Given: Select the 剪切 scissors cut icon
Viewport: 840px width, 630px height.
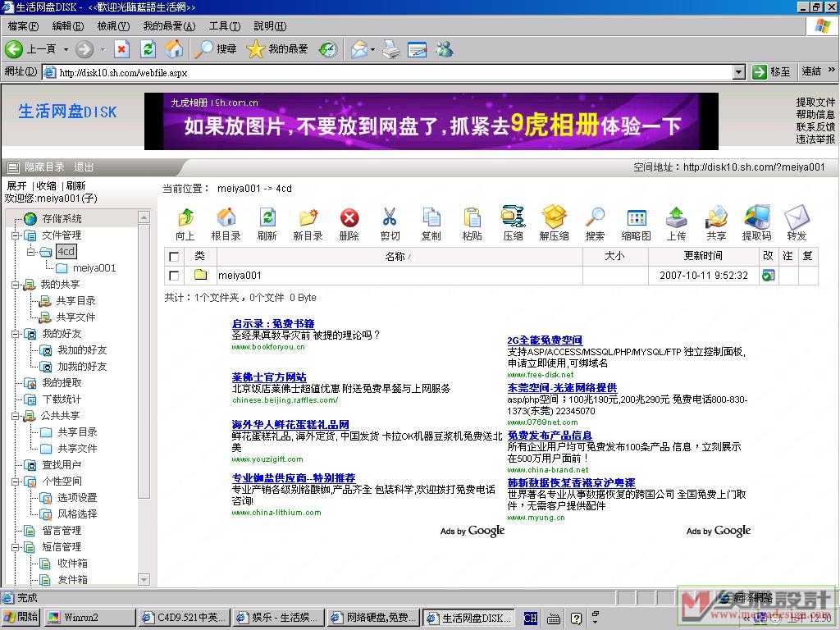Looking at the screenshot, I should (390, 217).
